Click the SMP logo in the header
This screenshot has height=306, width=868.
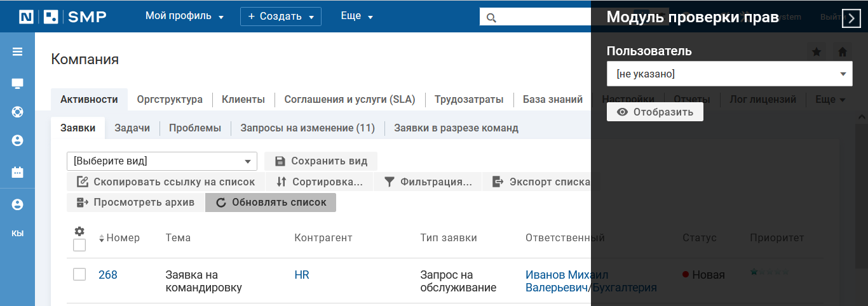(x=62, y=17)
